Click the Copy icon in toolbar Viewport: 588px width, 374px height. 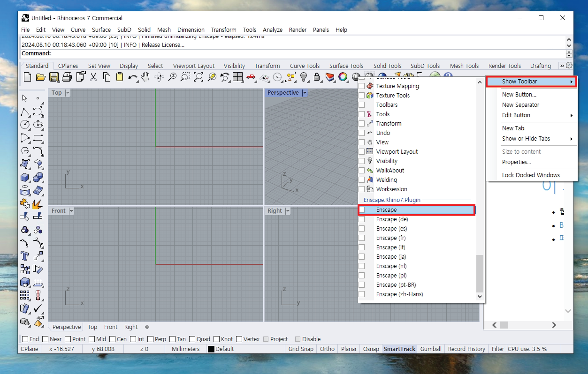[x=107, y=77]
